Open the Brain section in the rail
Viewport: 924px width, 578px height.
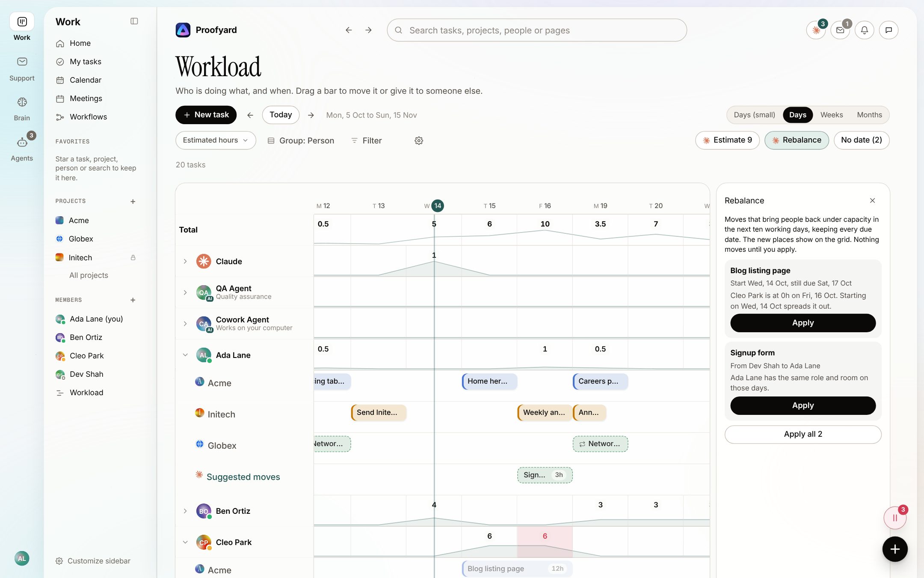(x=22, y=109)
